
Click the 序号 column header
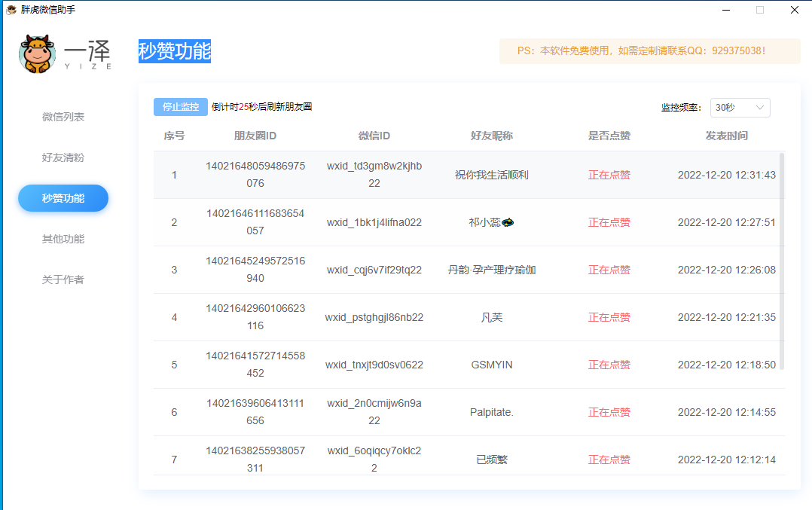pyautogui.click(x=174, y=136)
